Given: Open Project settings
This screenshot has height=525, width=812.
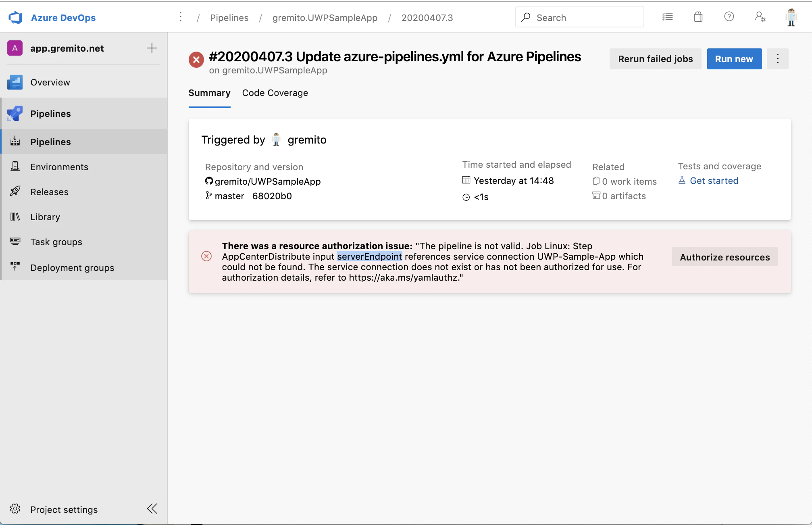Looking at the screenshot, I should point(64,510).
